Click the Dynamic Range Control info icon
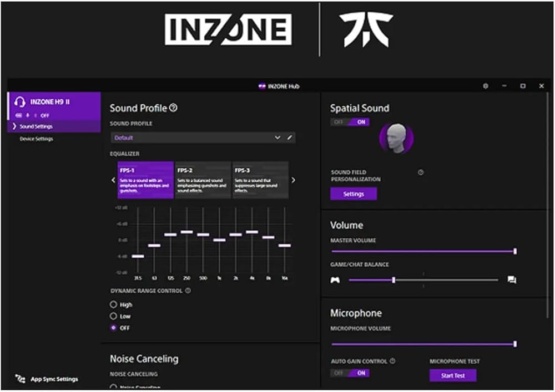 [188, 291]
